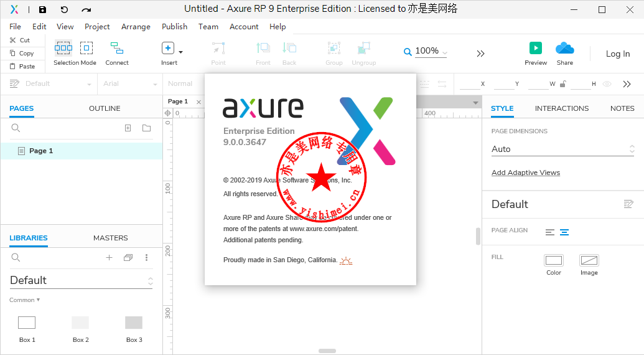This screenshot has height=355, width=644.
Task: Select the Box 3 widget thumbnail
Action: [134, 323]
